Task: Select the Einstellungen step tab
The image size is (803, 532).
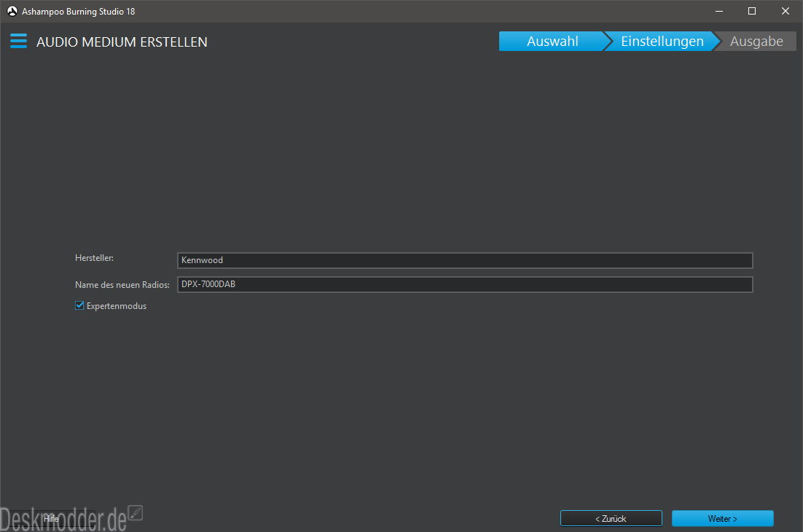Action: (662, 42)
